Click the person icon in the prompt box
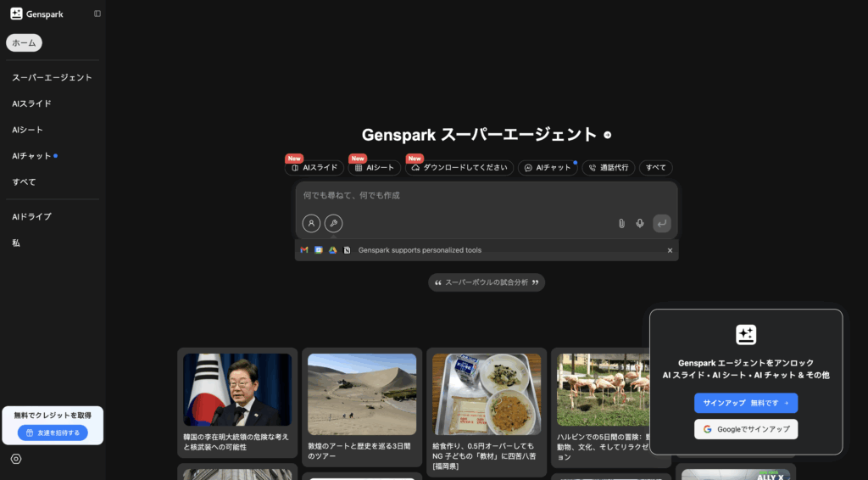This screenshot has width=868, height=480. (x=311, y=223)
